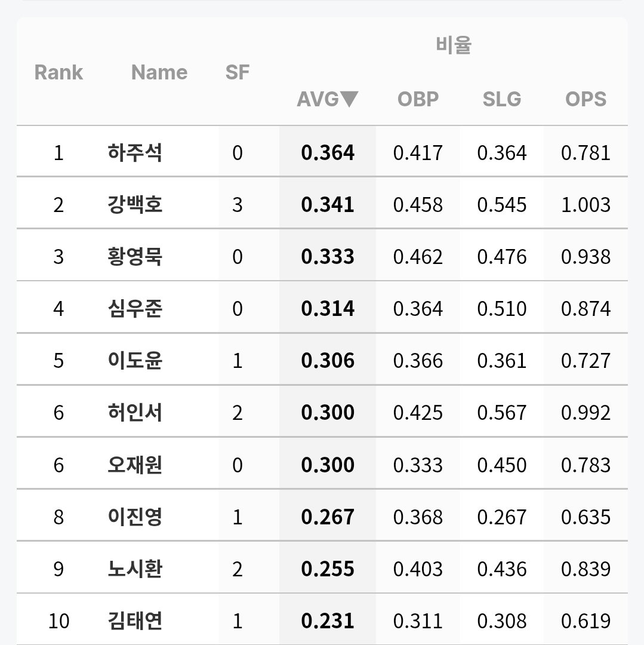Image resolution: width=644 pixels, height=645 pixels.
Task: Click the AVG descending sort arrow
Action: pos(349,99)
